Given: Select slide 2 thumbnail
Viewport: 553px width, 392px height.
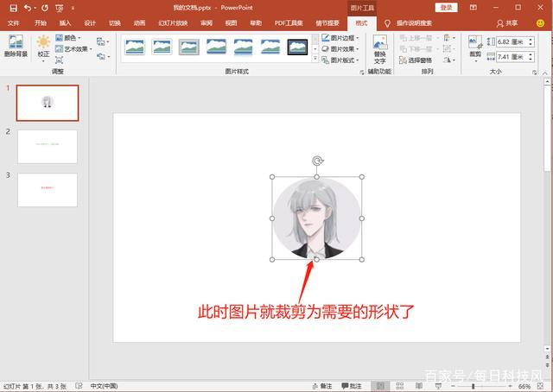Looking at the screenshot, I should [48, 147].
